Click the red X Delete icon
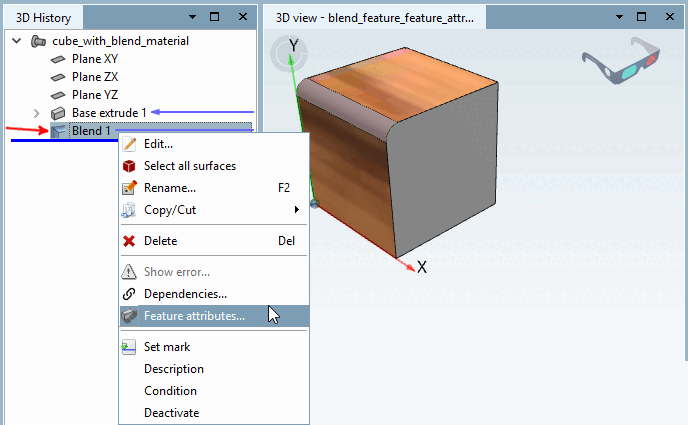The image size is (688, 425). [129, 241]
